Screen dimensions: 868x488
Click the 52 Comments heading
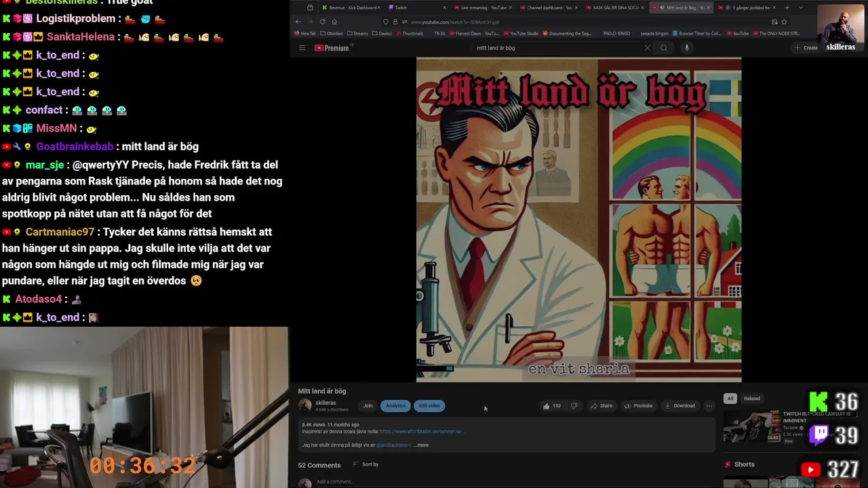click(319, 465)
